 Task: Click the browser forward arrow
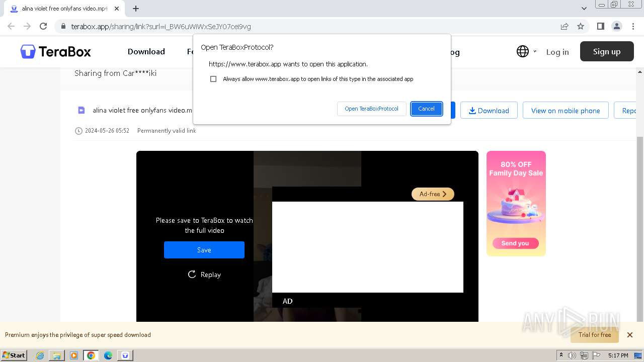27,26
